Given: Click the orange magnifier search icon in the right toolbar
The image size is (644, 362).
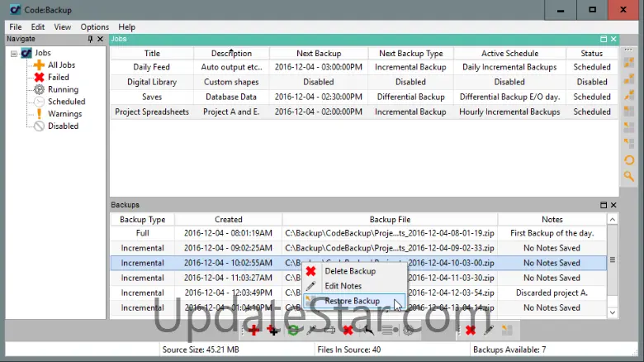Looking at the screenshot, I should tap(629, 177).
